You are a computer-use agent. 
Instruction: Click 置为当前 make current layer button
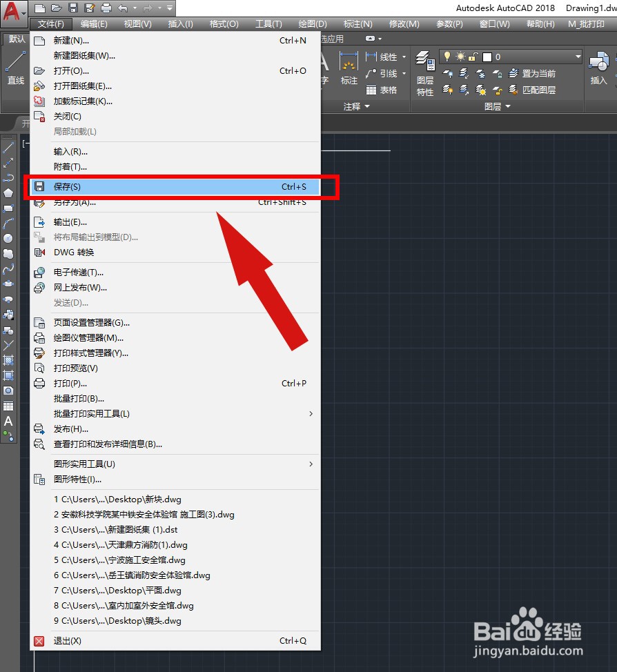[x=532, y=73]
